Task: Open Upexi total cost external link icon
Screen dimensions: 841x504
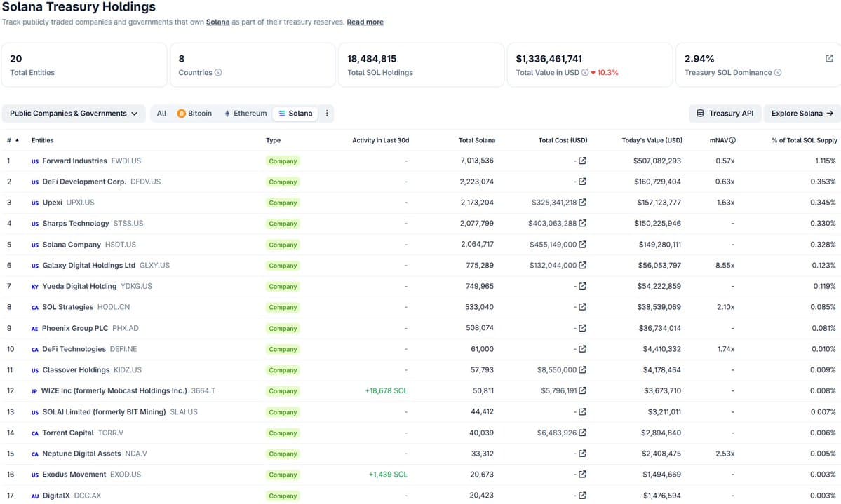Action: pyautogui.click(x=582, y=202)
